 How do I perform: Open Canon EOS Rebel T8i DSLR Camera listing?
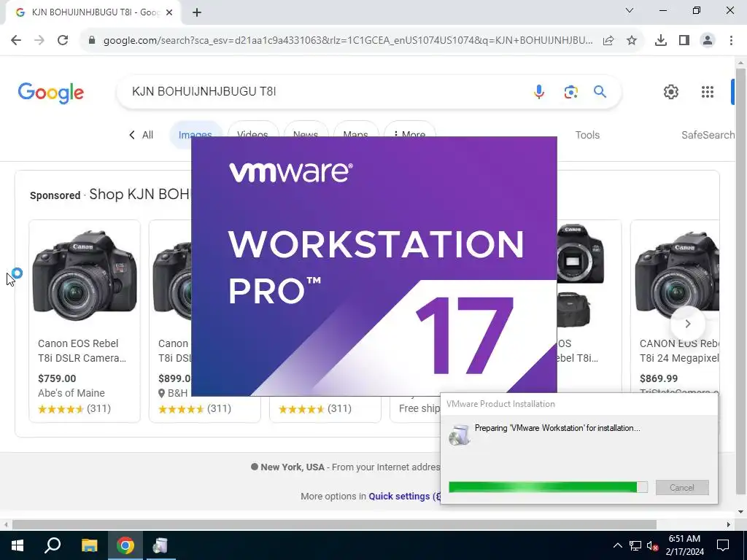82,351
